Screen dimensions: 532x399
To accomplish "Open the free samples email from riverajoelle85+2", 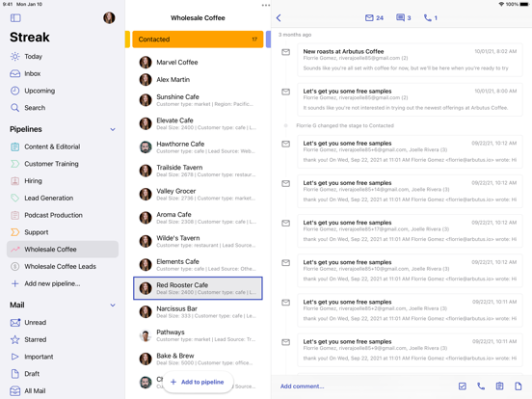I will 410,310.
